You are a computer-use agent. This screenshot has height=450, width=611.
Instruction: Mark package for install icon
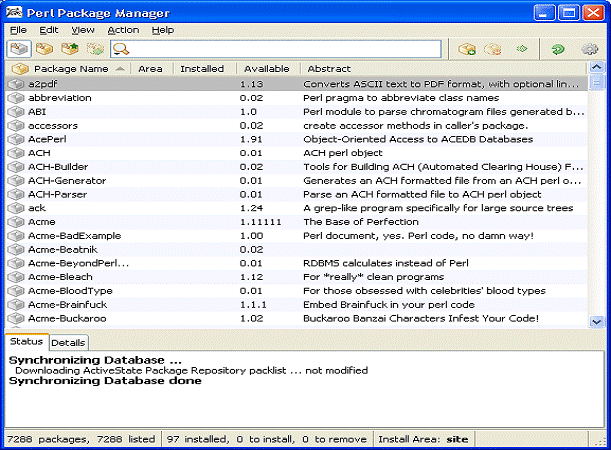pyautogui.click(x=467, y=49)
